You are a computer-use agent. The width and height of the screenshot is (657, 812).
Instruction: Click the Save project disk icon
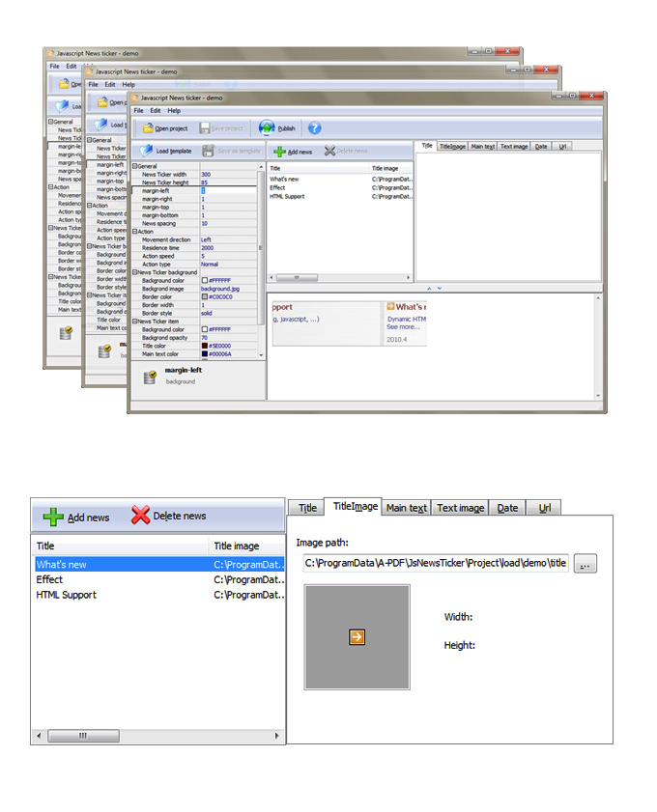point(206,128)
